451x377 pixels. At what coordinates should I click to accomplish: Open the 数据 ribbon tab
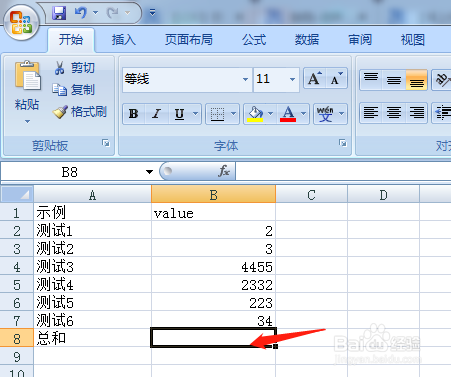tap(307, 40)
